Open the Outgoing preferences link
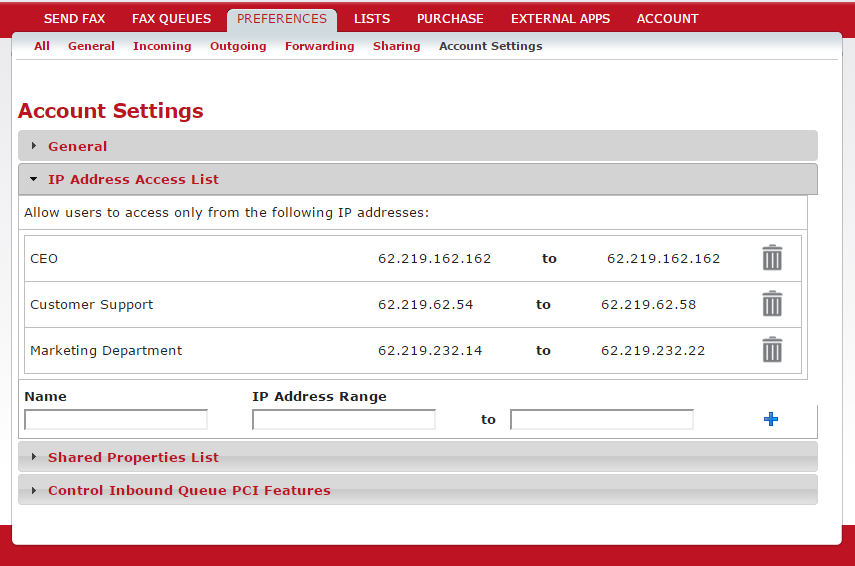855x566 pixels. (238, 46)
